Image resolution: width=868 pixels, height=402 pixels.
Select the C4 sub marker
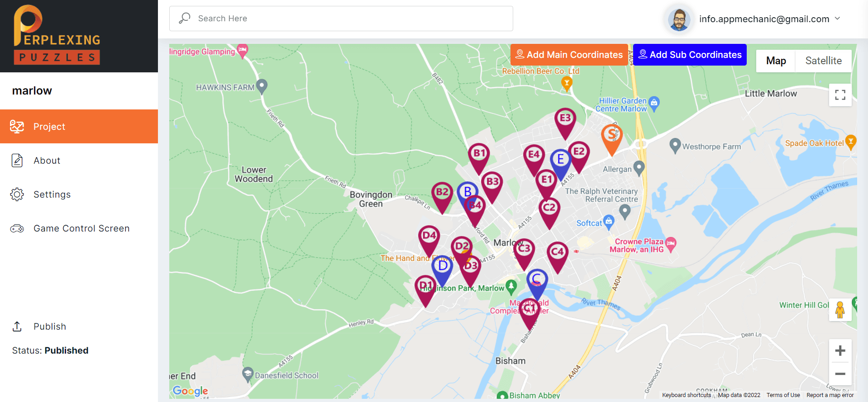click(558, 257)
